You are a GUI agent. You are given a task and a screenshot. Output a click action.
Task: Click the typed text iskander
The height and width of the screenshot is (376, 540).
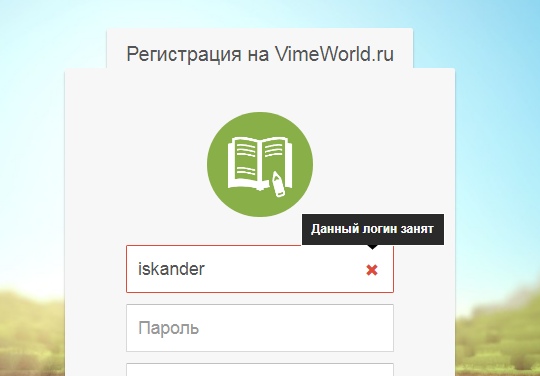point(172,269)
